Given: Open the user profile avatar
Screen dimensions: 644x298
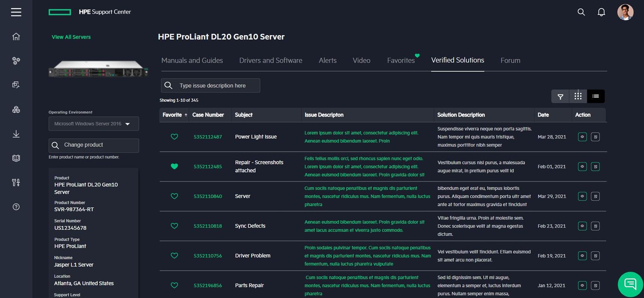Looking at the screenshot, I should (625, 12).
